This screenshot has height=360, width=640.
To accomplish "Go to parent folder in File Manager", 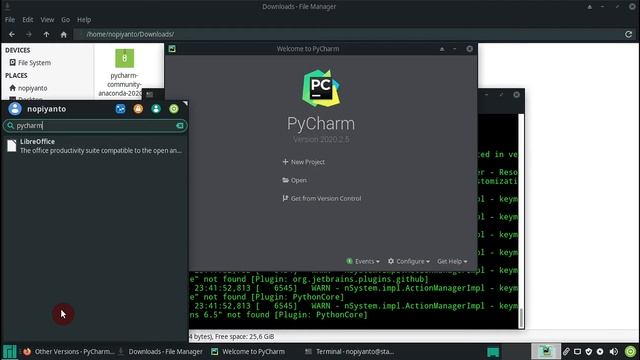I will click(x=47, y=35).
